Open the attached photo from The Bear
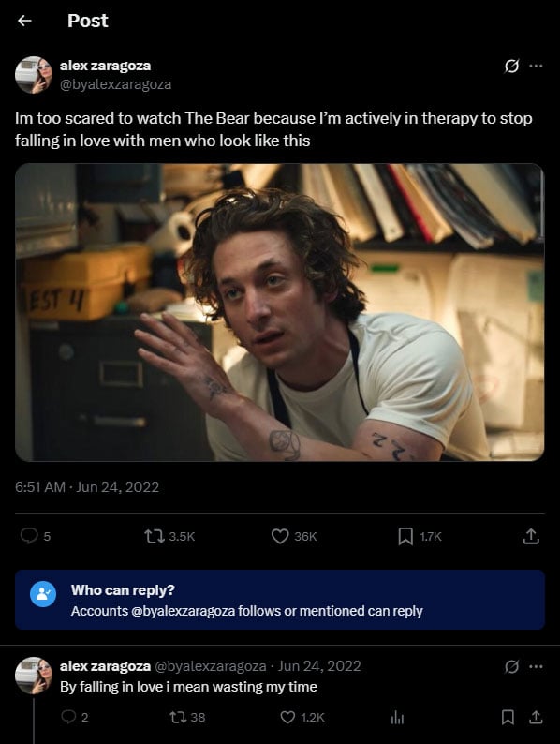This screenshot has width=560, height=744. tap(280, 312)
